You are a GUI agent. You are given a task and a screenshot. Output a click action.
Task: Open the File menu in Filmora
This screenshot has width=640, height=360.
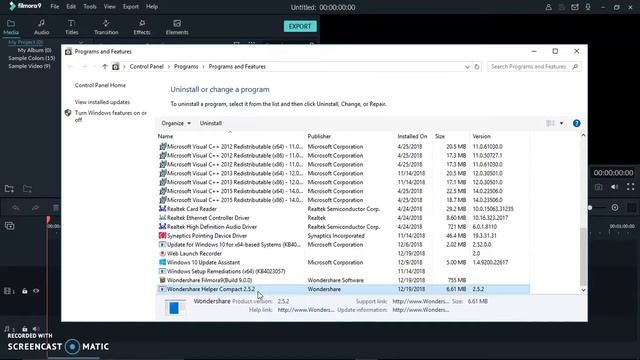tap(55, 7)
